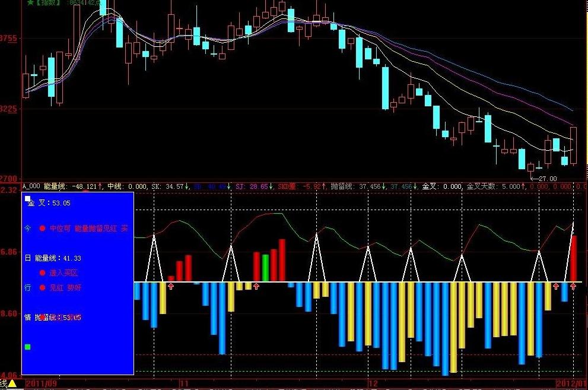Click the red dot beside 进入买区
Viewport: 588px width, 390px height.
pyautogui.click(x=42, y=272)
